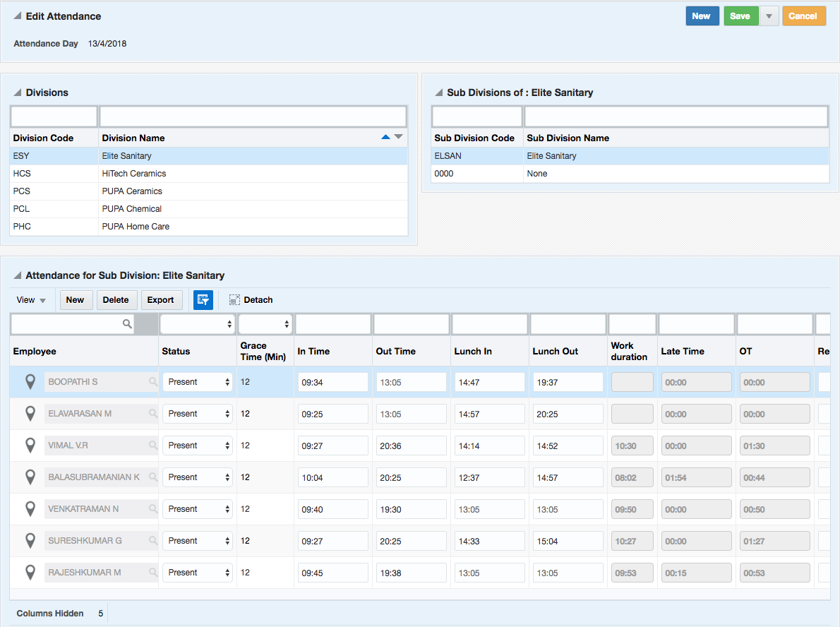Viewport: 840px width, 627px height.
Task: Click the Employee column filter field
Action: pyautogui.click(x=72, y=323)
